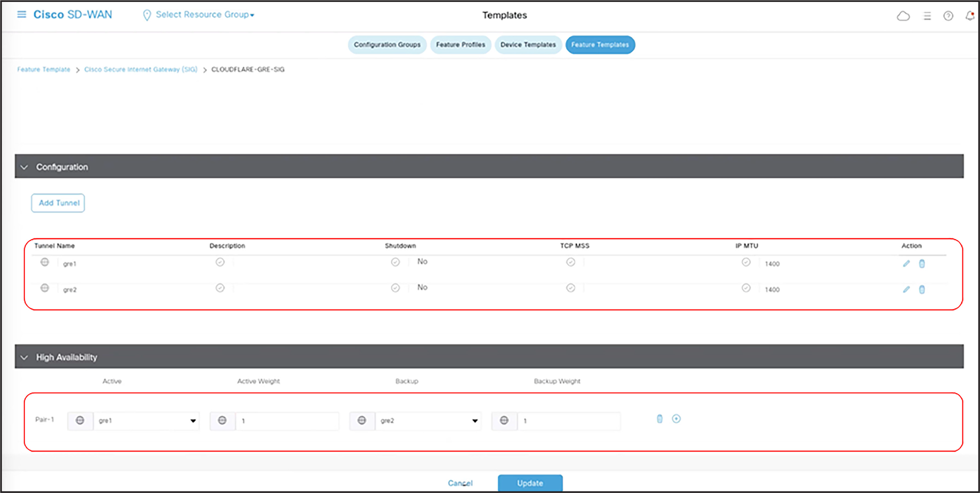
Task: Click the default check icon in gre1 TCP MSS
Action: [x=571, y=262]
